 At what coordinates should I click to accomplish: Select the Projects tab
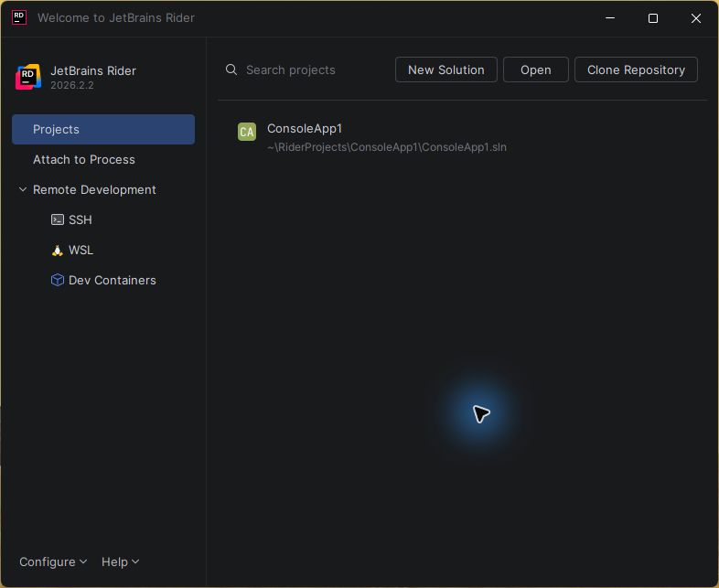click(103, 129)
